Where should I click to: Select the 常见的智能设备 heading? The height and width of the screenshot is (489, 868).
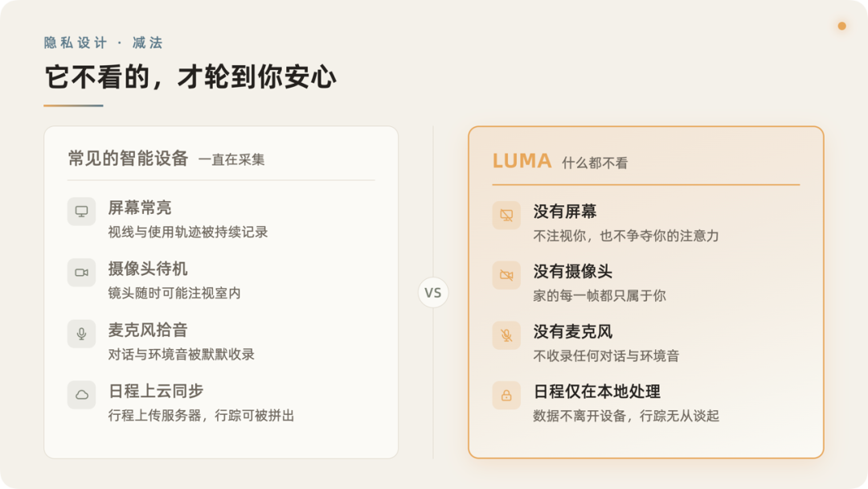(x=128, y=158)
